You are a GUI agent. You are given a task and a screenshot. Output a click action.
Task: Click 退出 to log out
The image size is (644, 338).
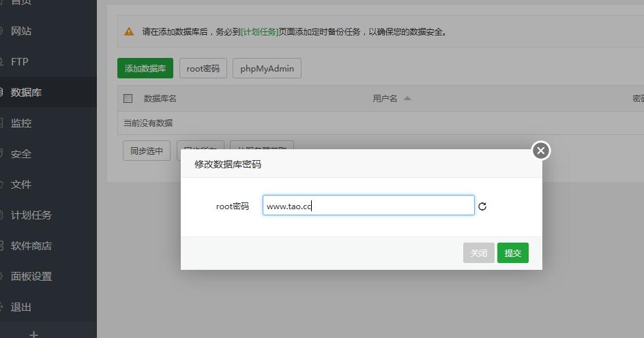21,307
